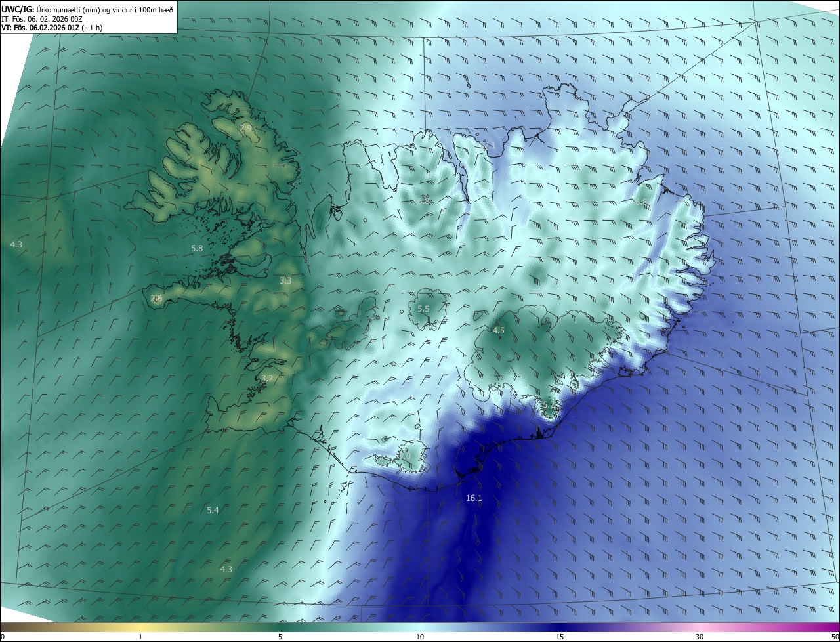Click the 15 tick on the color scale
The image size is (840, 642).
point(560,637)
